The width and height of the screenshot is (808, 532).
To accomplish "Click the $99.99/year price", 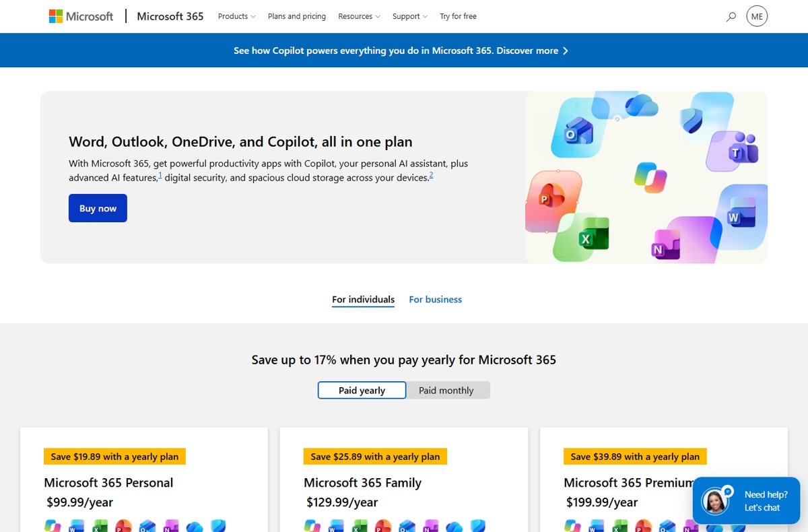I will 79,502.
